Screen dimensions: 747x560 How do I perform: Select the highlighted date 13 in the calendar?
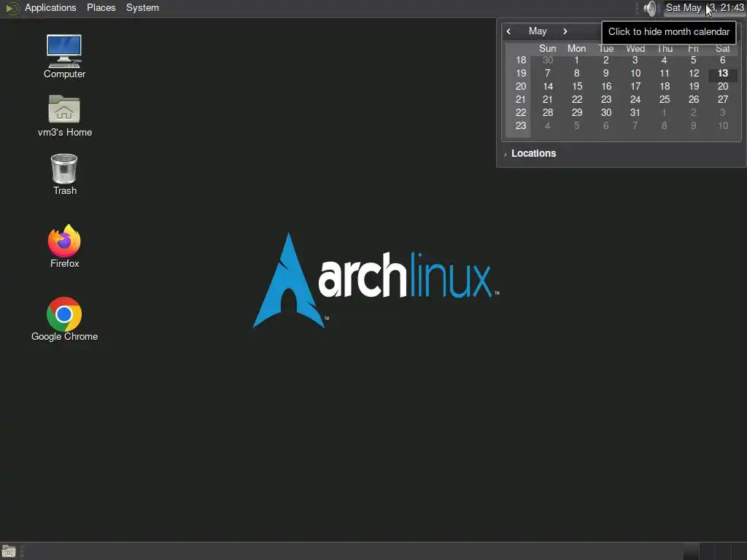pyautogui.click(x=723, y=74)
